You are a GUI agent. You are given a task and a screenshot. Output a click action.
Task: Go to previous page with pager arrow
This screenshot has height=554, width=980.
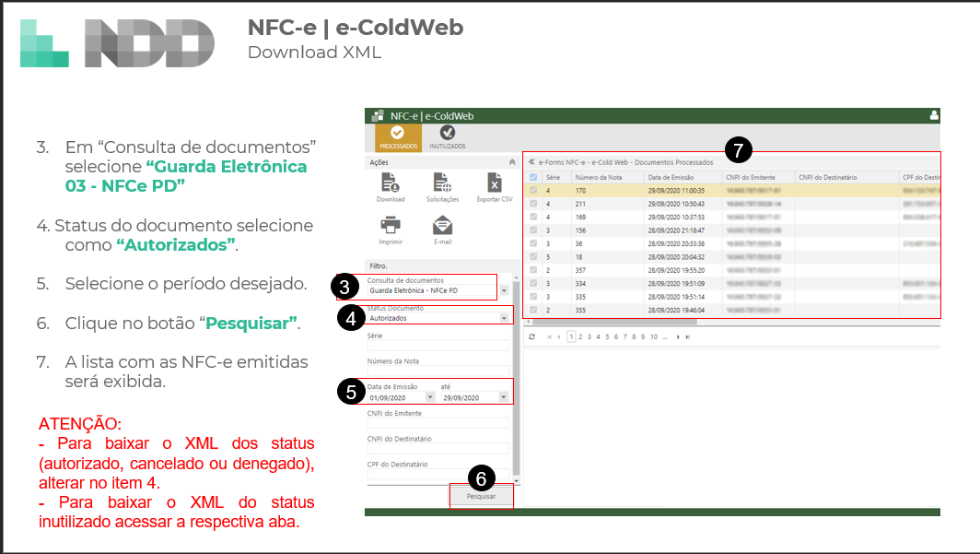coord(559,337)
